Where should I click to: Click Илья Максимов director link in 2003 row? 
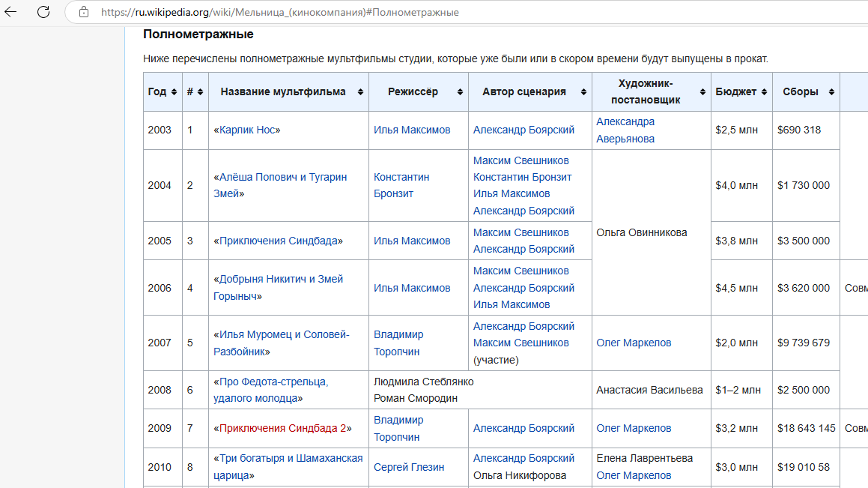[412, 130]
